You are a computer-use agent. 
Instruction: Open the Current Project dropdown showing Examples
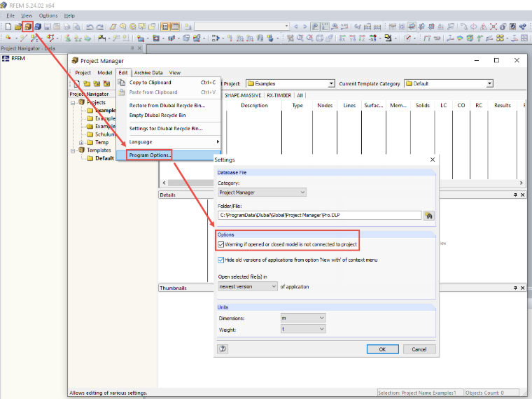coord(290,83)
